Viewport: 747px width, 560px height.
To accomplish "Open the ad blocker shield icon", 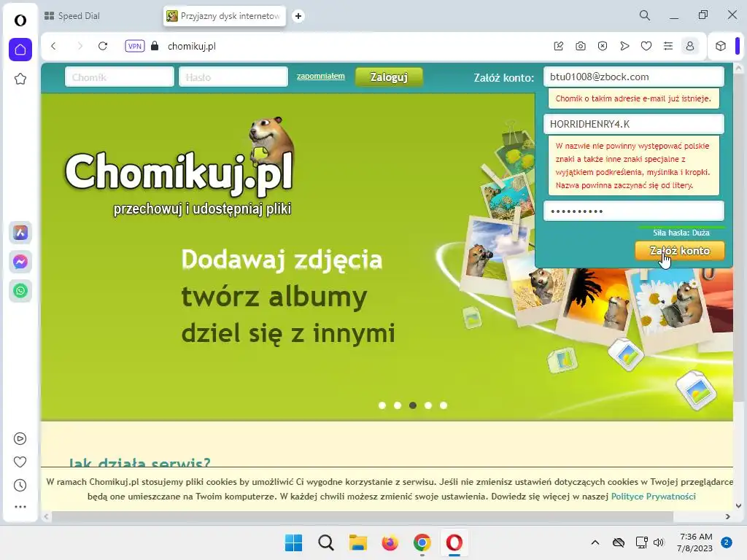I will click(603, 46).
